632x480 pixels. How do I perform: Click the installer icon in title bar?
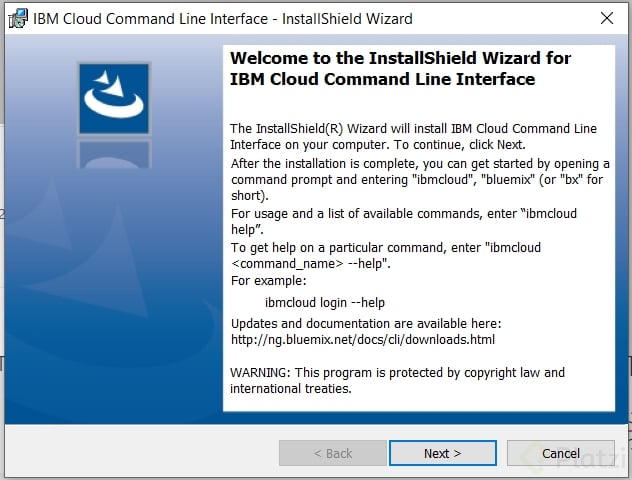tap(18, 19)
